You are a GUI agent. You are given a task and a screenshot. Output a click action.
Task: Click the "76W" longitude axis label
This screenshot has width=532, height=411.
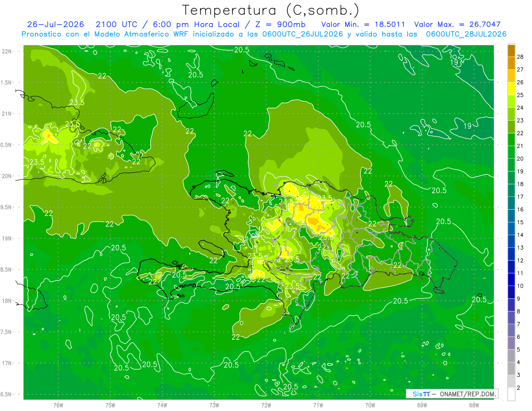[x=58, y=405]
